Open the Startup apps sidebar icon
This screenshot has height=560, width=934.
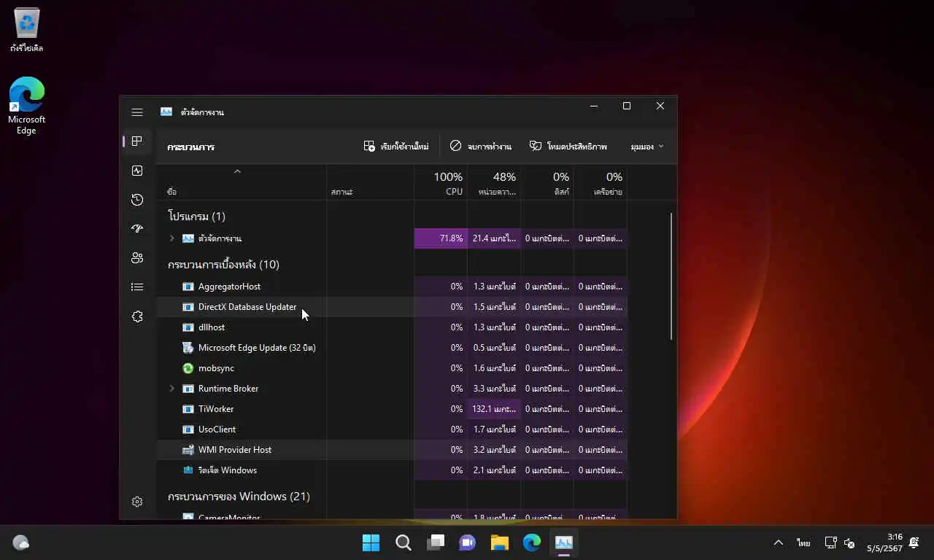[x=137, y=229]
